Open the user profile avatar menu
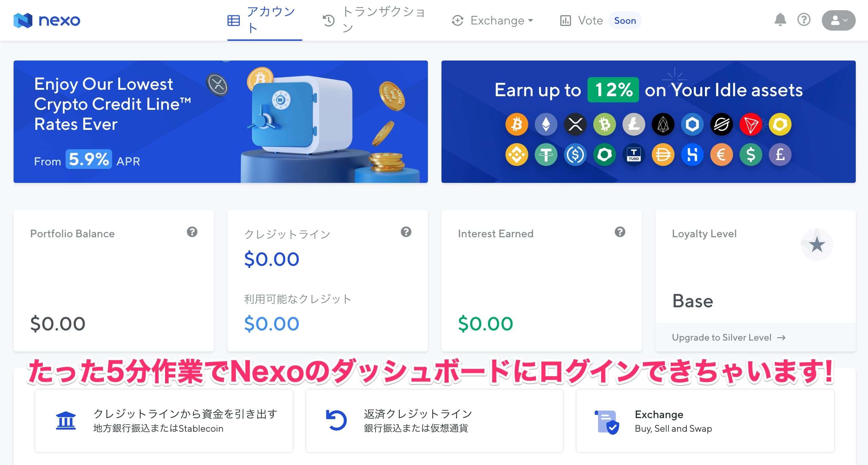 point(838,20)
